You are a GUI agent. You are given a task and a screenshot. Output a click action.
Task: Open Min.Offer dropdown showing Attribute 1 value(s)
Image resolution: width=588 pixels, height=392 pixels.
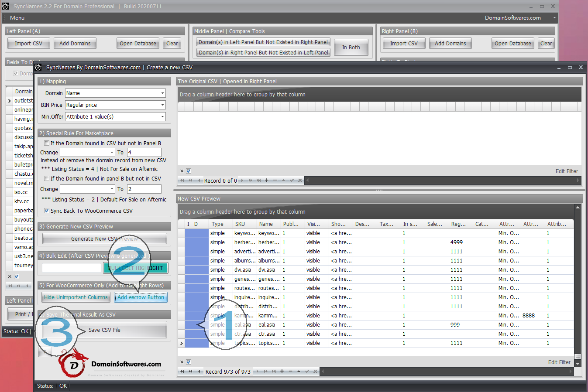click(x=162, y=117)
